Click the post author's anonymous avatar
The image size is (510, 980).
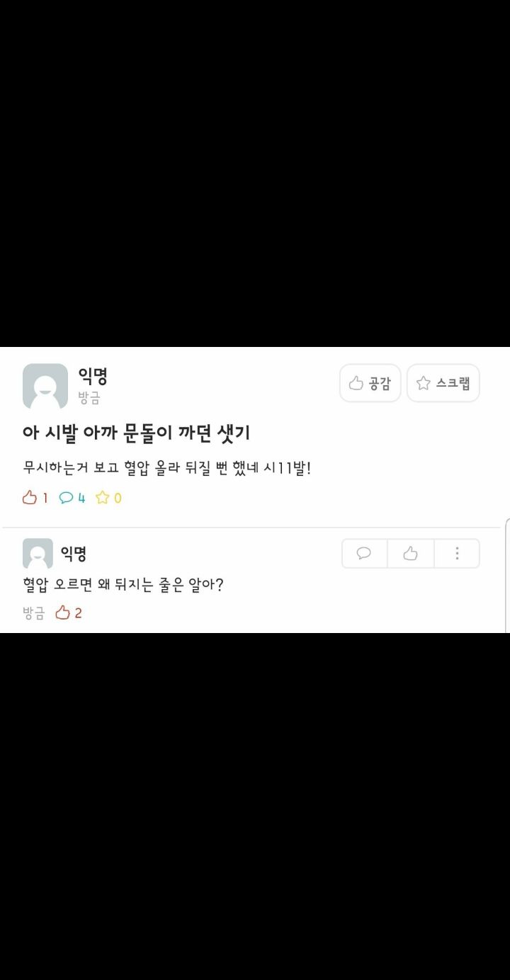click(x=45, y=386)
